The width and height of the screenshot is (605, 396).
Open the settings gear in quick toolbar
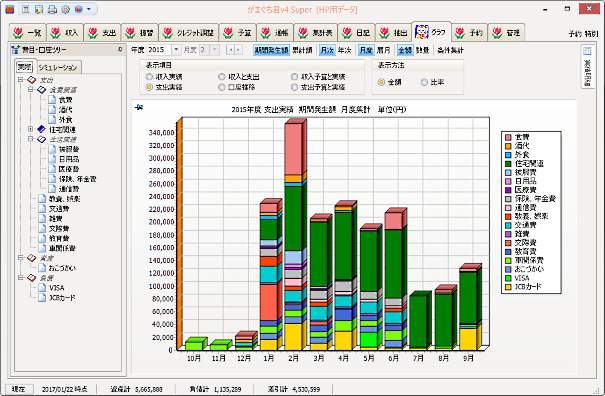(65, 9)
